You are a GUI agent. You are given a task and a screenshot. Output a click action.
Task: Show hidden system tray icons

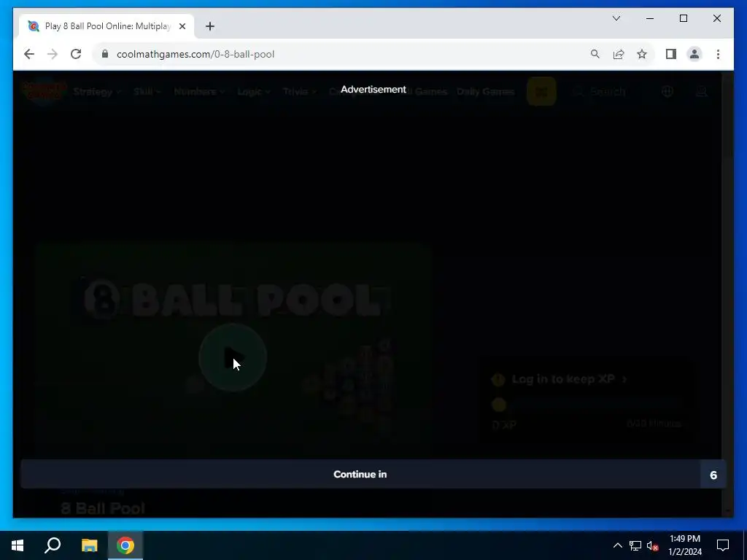coord(617,545)
